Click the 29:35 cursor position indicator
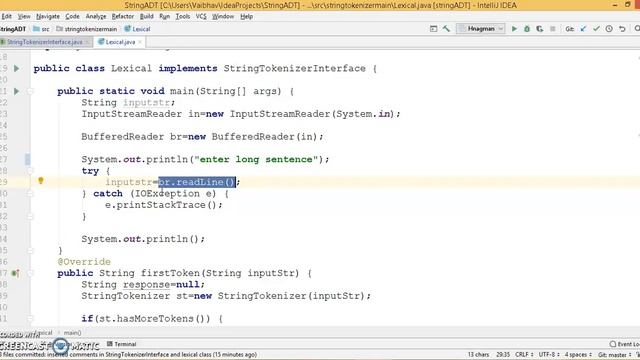The width and height of the screenshot is (640, 360). 503,355
